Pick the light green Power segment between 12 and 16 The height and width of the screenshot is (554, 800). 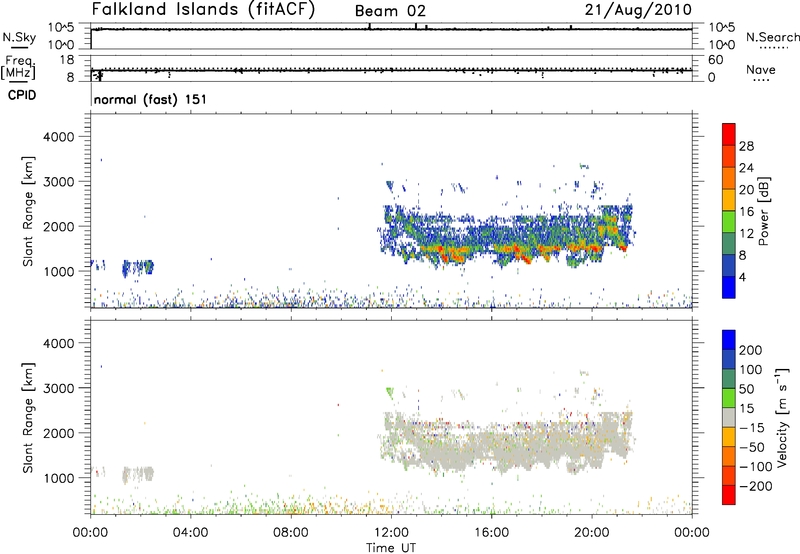click(729, 222)
